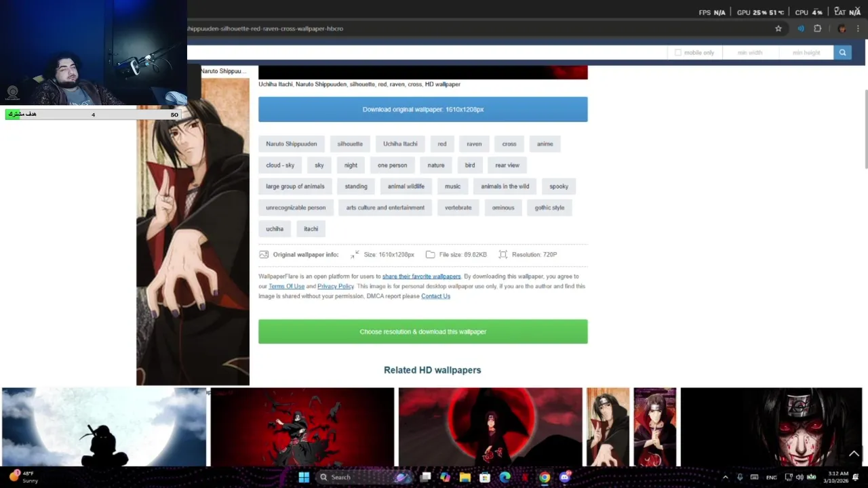Image resolution: width=868 pixels, height=488 pixels.
Task: Tick the mobile only checkbox
Action: [x=677, y=52]
